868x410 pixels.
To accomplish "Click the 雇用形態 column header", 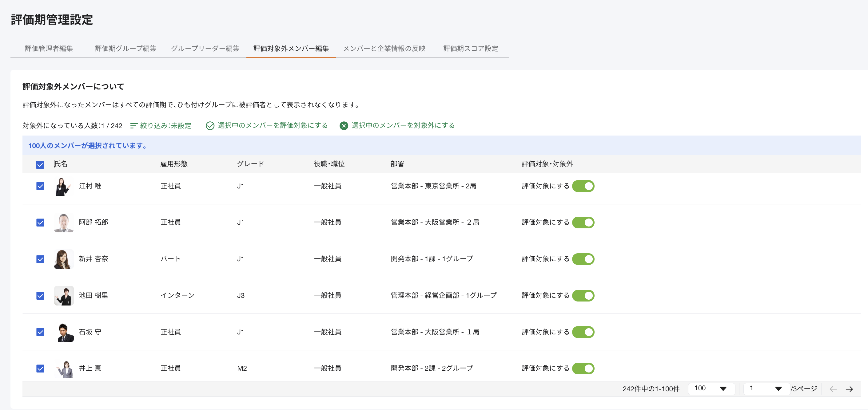I will (174, 164).
